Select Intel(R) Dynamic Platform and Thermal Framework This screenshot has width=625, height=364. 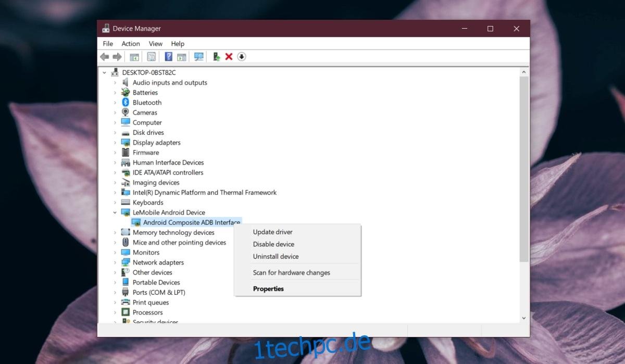pyautogui.click(x=205, y=193)
